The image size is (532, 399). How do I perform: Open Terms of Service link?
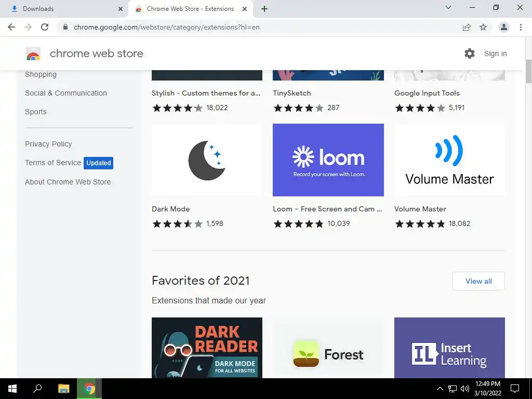coord(53,163)
